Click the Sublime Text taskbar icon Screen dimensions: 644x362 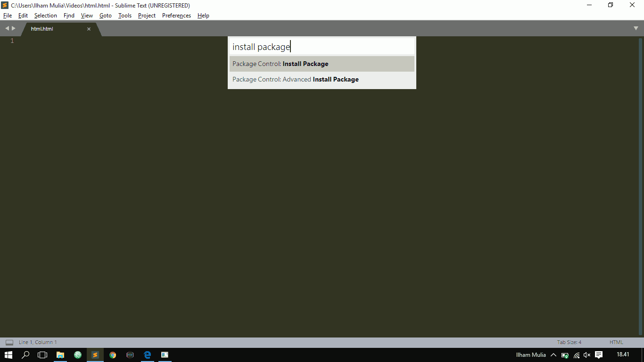coord(95,355)
